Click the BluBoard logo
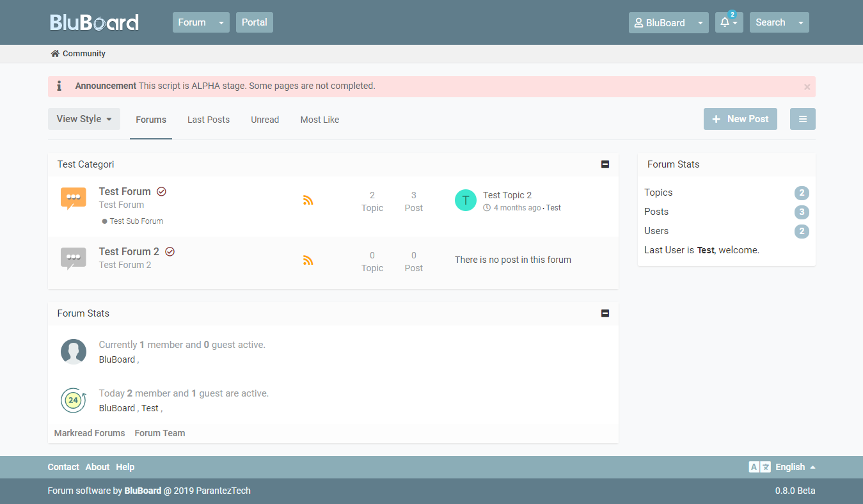This screenshot has width=863, height=504. tap(94, 23)
